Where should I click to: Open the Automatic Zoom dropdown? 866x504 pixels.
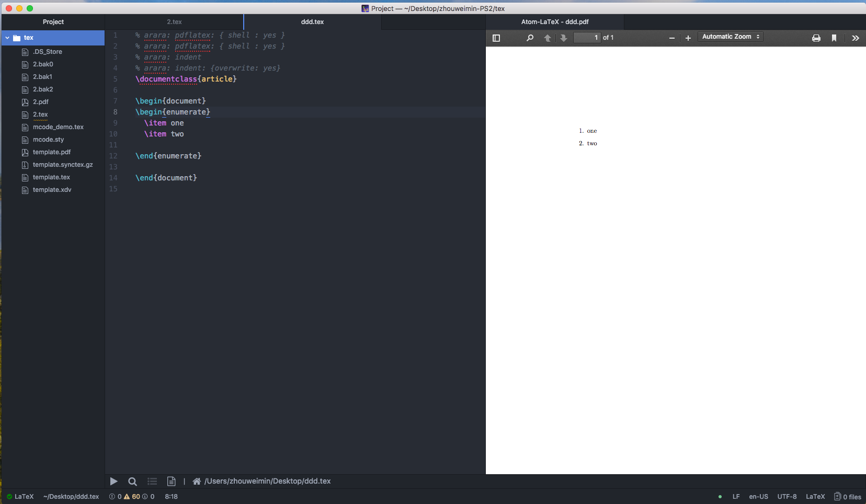(x=730, y=37)
